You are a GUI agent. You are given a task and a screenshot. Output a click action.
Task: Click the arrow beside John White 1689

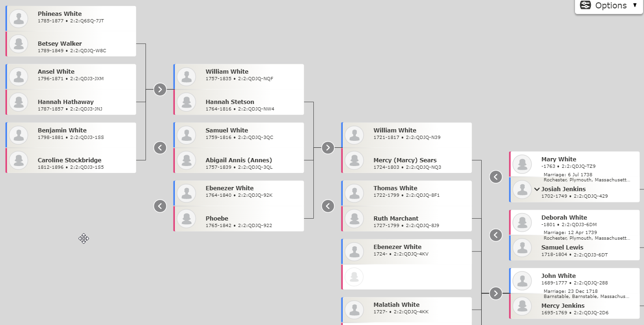point(496,293)
